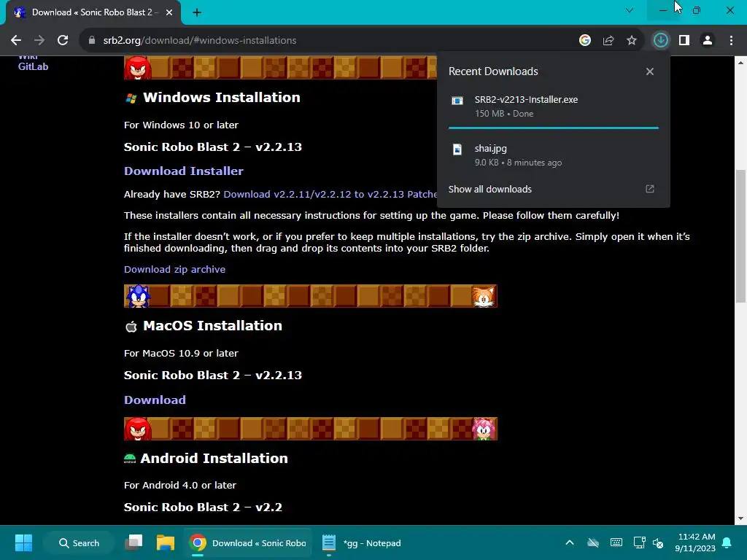Click Amy's face in the divider banner
Viewport: 747px width, 560px height.
484,429
